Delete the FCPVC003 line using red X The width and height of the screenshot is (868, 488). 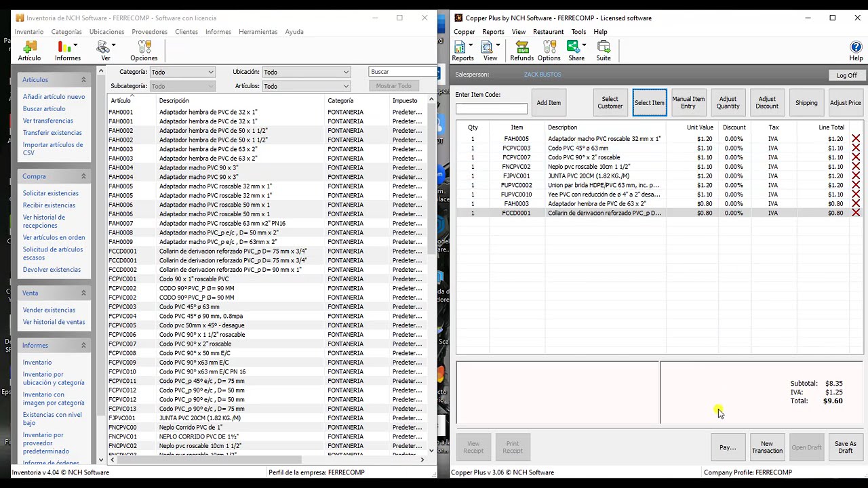(856, 148)
